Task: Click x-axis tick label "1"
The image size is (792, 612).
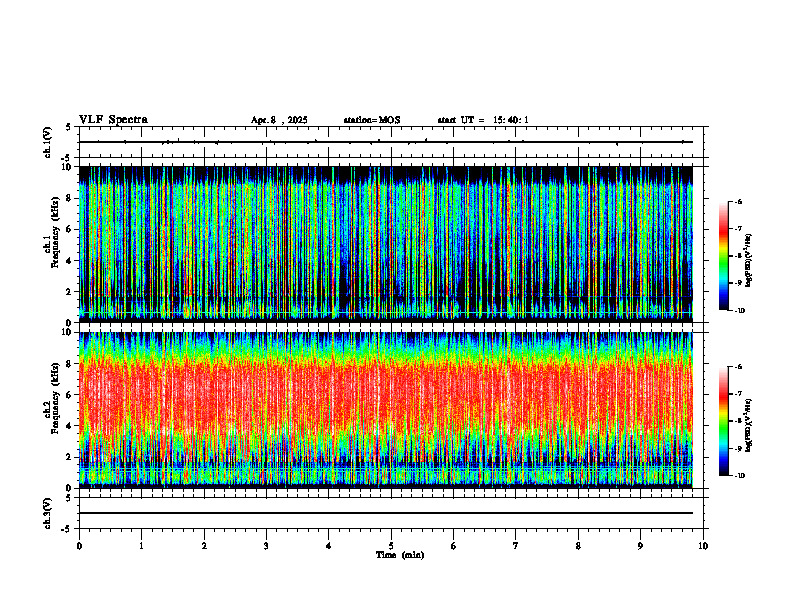Action: [141, 546]
